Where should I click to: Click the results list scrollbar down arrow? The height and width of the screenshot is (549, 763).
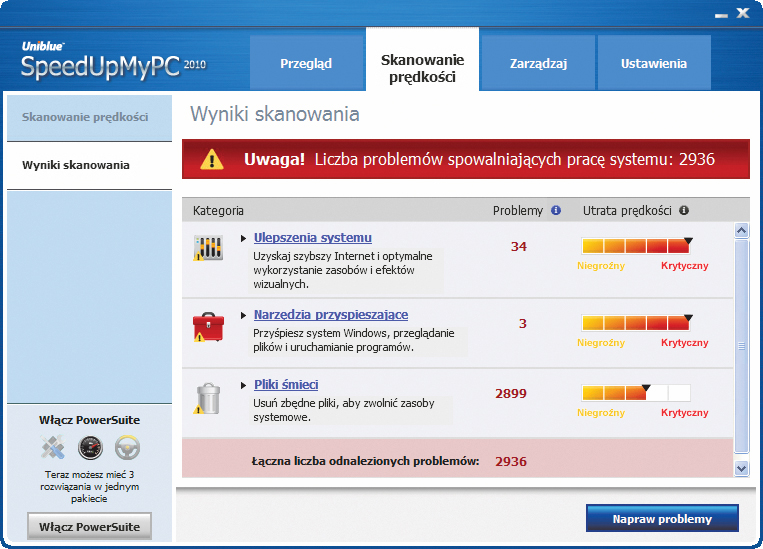click(741, 467)
